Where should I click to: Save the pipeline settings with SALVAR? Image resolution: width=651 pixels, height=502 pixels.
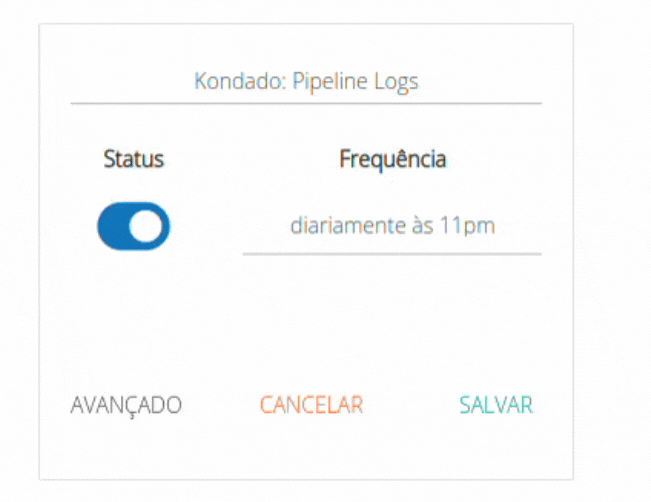[x=496, y=405]
